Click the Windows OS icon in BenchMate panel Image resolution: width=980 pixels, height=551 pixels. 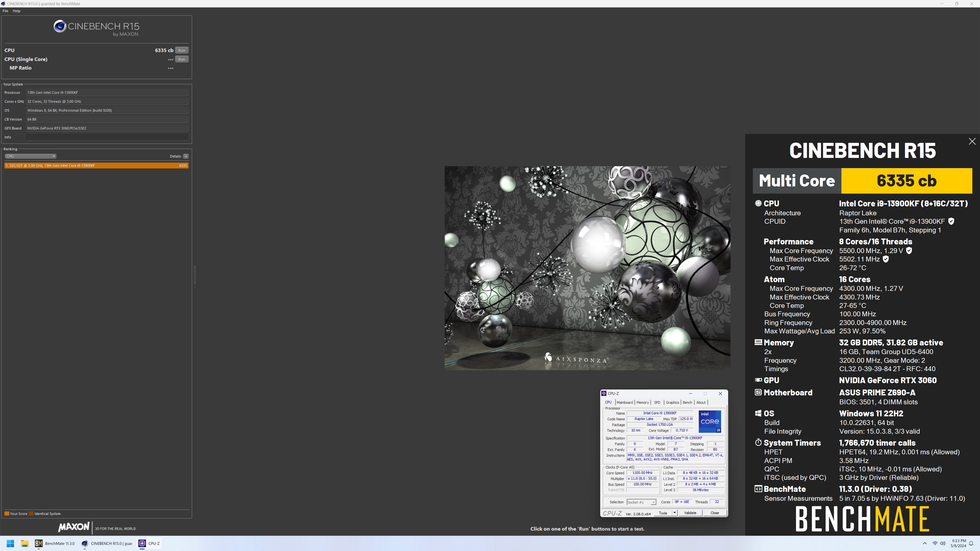coord(758,413)
